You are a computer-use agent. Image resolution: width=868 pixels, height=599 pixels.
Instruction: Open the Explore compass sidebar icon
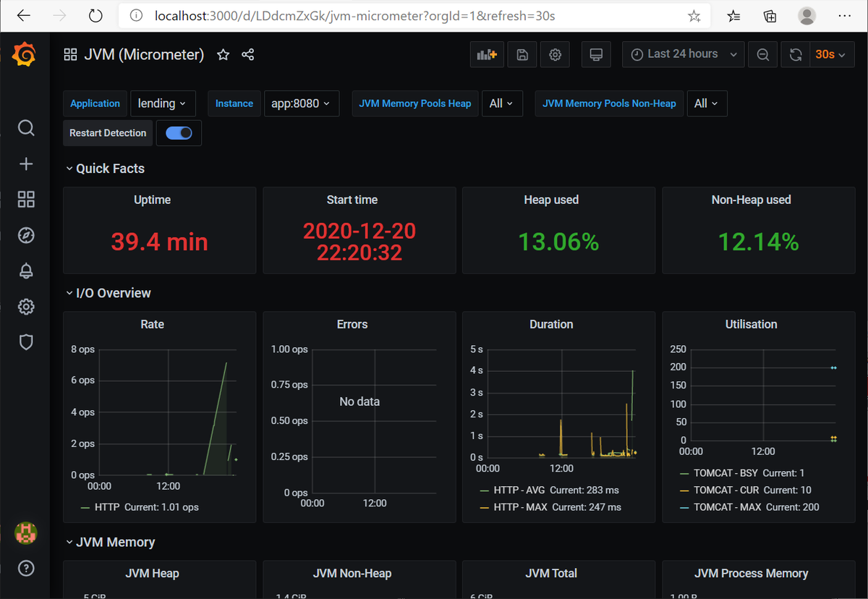pos(26,235)
